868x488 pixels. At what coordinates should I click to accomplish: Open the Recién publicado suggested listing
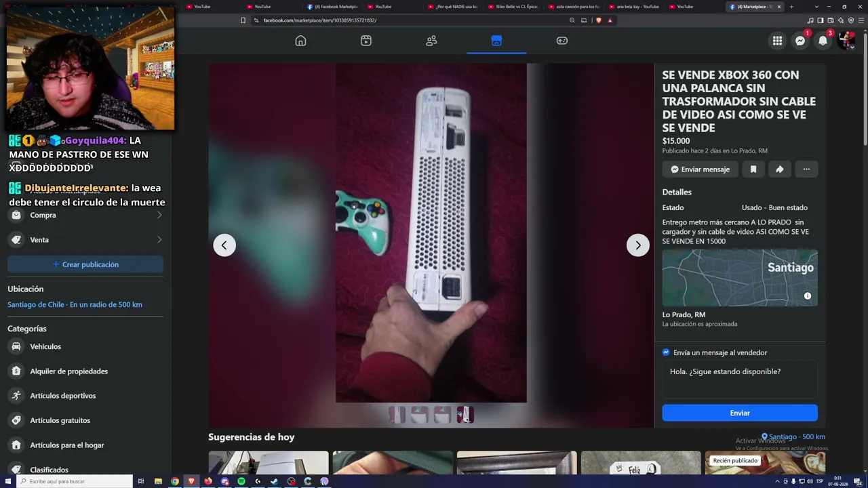[x=765, y=463]
